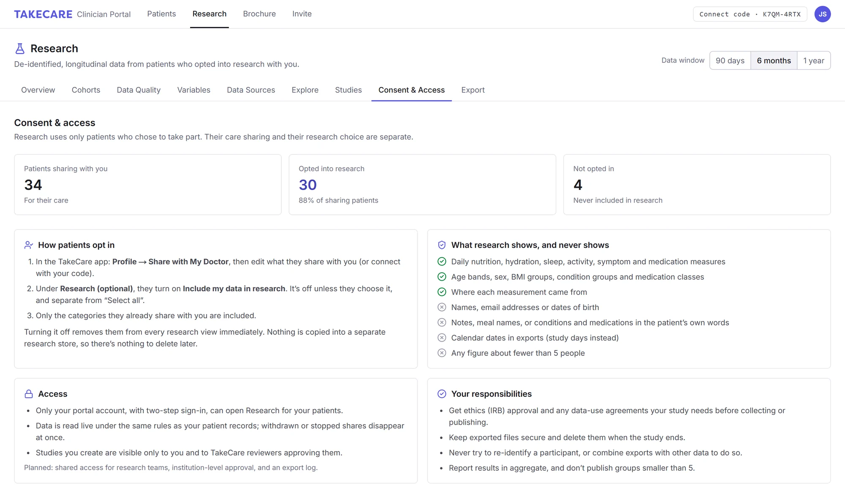
Task: Click the shield icon beside What research shows
Action: coord(442,245)
